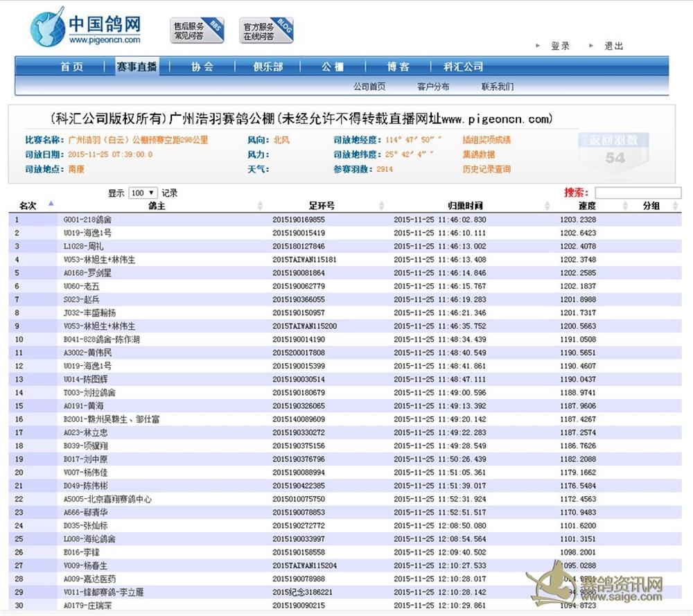Click the 搜索 search input field
This screenshot has width=693, height=616.
coord(638,193)
